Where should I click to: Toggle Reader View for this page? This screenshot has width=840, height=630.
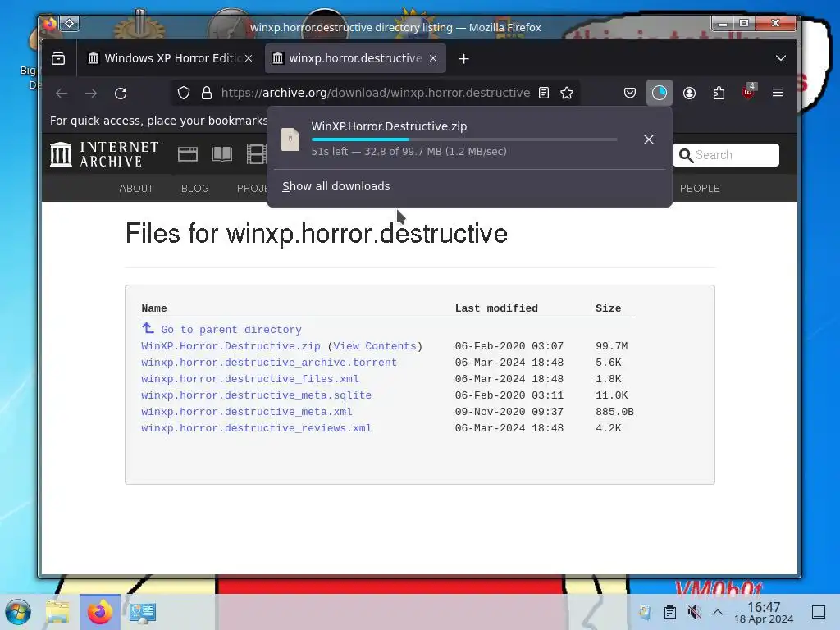[544, 94]
